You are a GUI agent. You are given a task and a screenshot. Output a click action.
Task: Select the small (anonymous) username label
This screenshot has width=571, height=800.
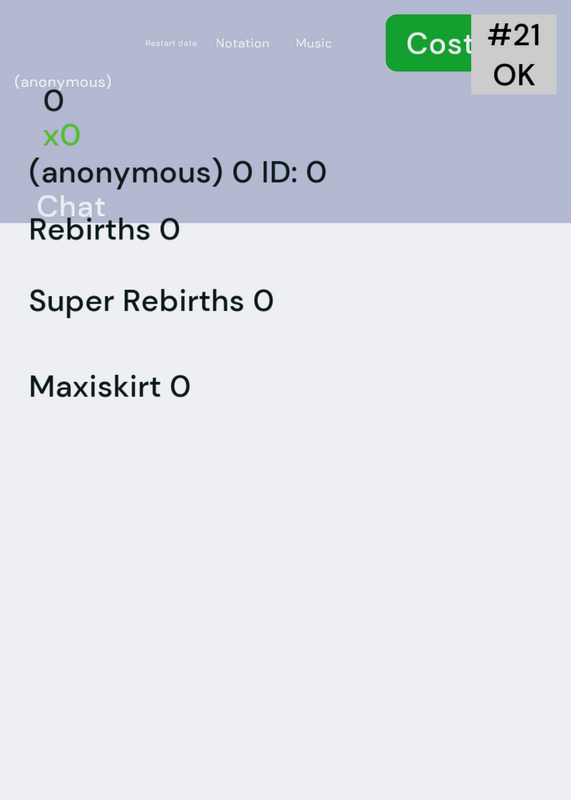[63, 82]
